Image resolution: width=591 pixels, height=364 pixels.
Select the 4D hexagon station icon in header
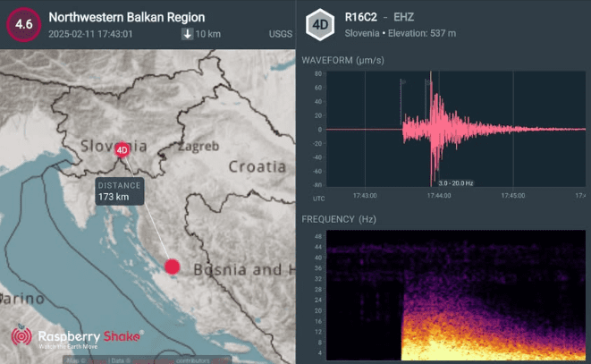(x=320, y=24)
